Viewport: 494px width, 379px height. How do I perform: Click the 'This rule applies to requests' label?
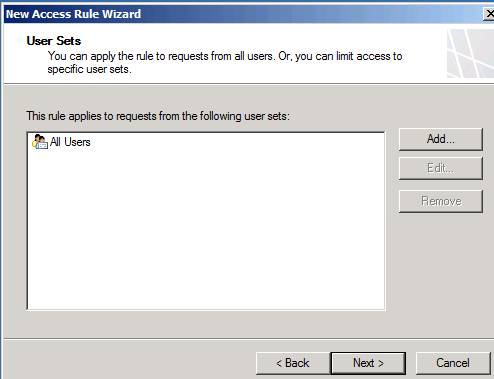(x=158, y=116)
